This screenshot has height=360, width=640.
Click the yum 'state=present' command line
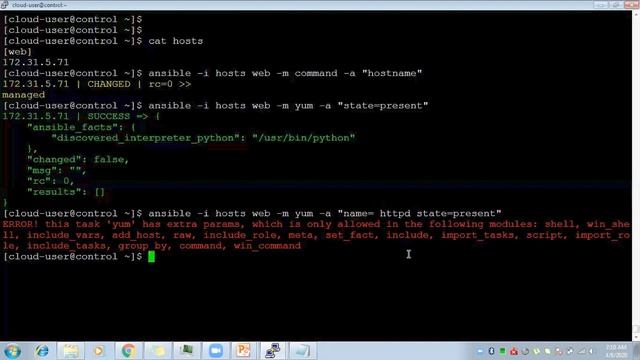216,106
